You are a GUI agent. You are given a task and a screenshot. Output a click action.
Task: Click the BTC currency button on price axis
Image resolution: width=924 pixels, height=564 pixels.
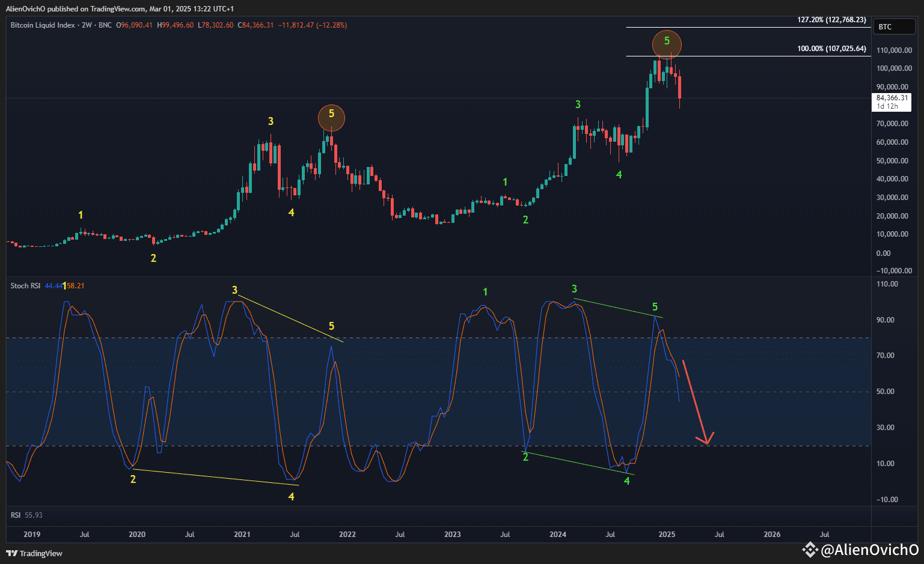(893, 26)
